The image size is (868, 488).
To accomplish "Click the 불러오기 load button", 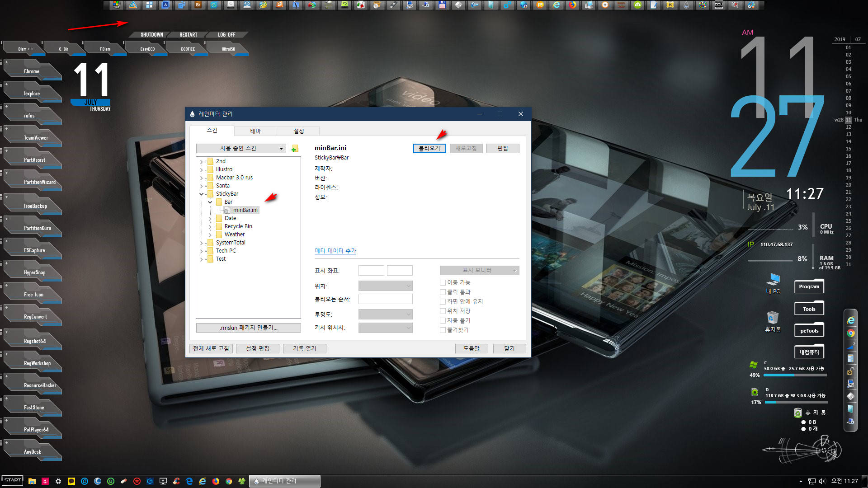I will [x=429, y=148].
